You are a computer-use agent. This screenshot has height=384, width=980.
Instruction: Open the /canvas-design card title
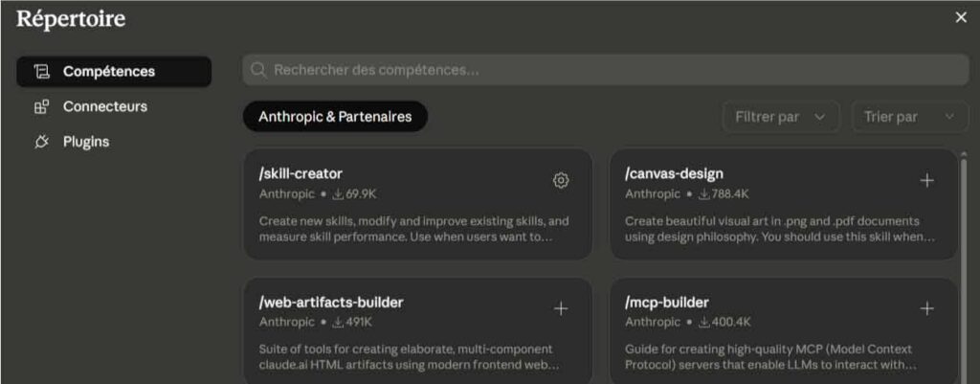click(x=674, y=174)
